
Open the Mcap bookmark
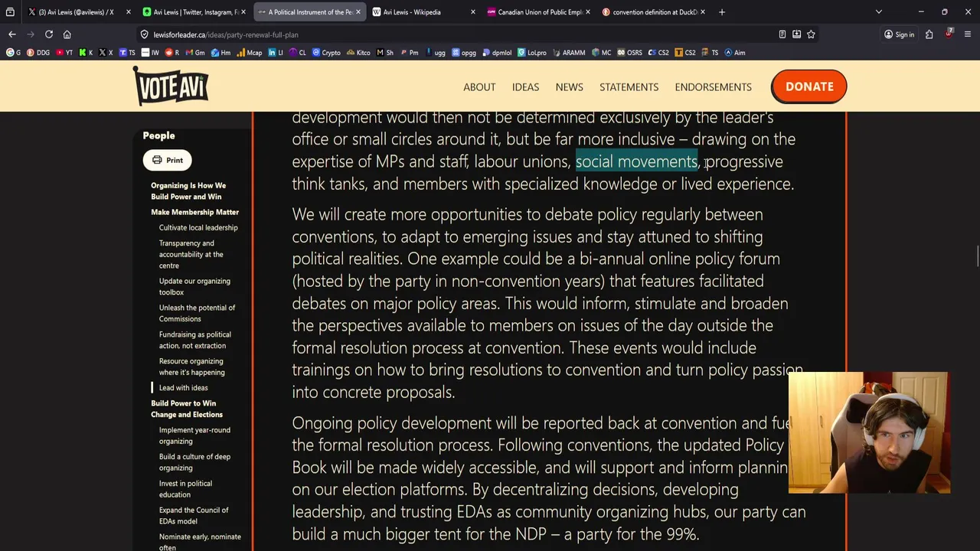click(250, 53)
